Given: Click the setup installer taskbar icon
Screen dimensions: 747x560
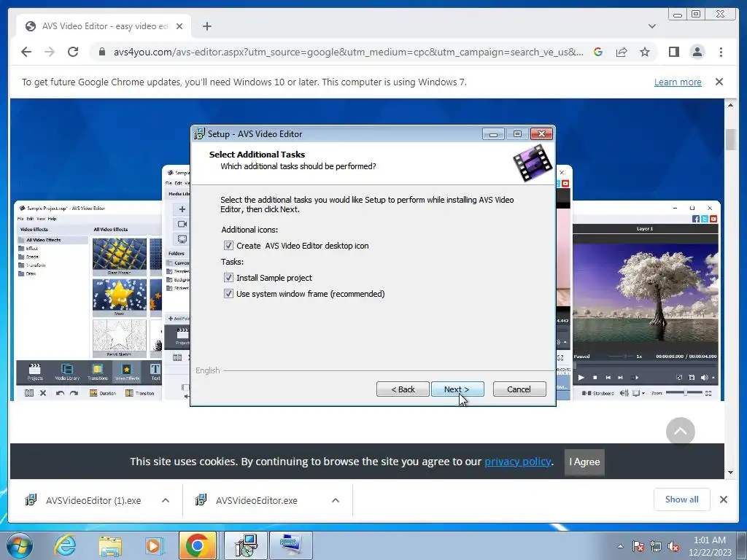Looking at the screenshot, I should coord(247,545).
